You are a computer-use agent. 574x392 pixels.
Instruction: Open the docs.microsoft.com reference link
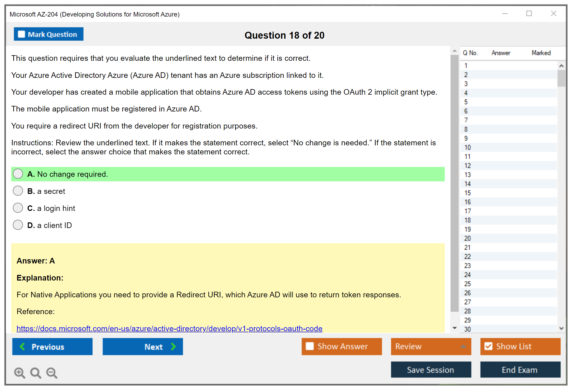[x=169, y=329]
